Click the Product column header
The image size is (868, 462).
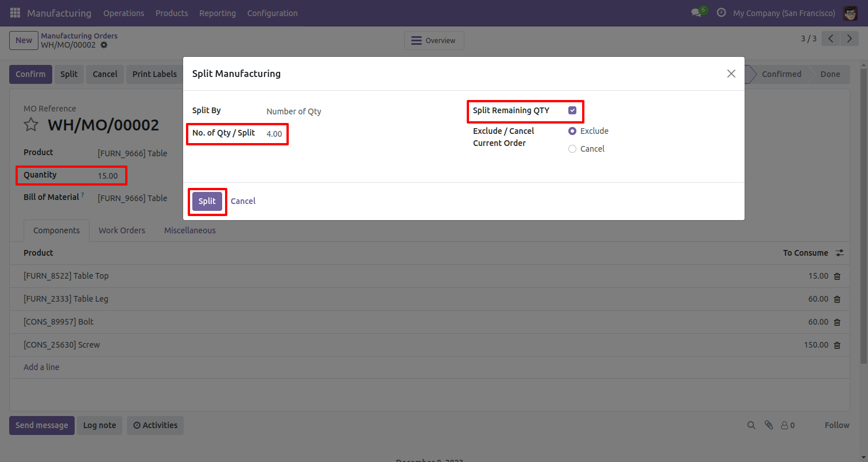click(x=38, y=253)
